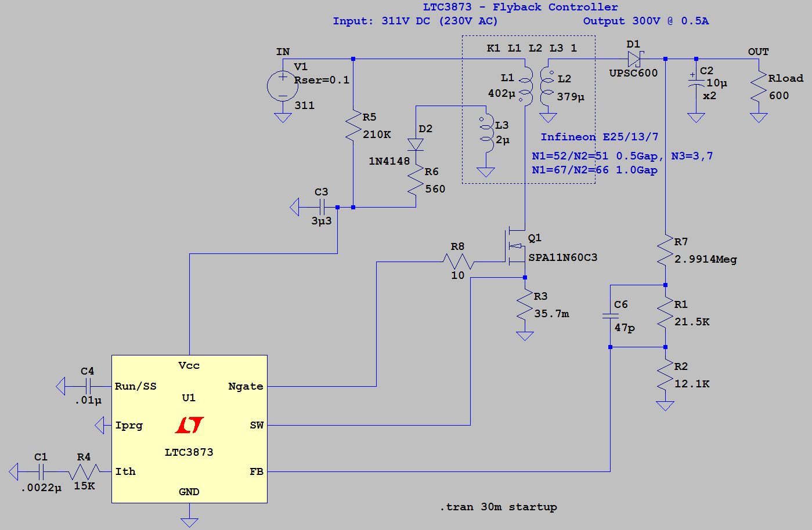The image size is (812, 530).
Task: Click the C6 capacitor symbol
Action: [610, 316]
